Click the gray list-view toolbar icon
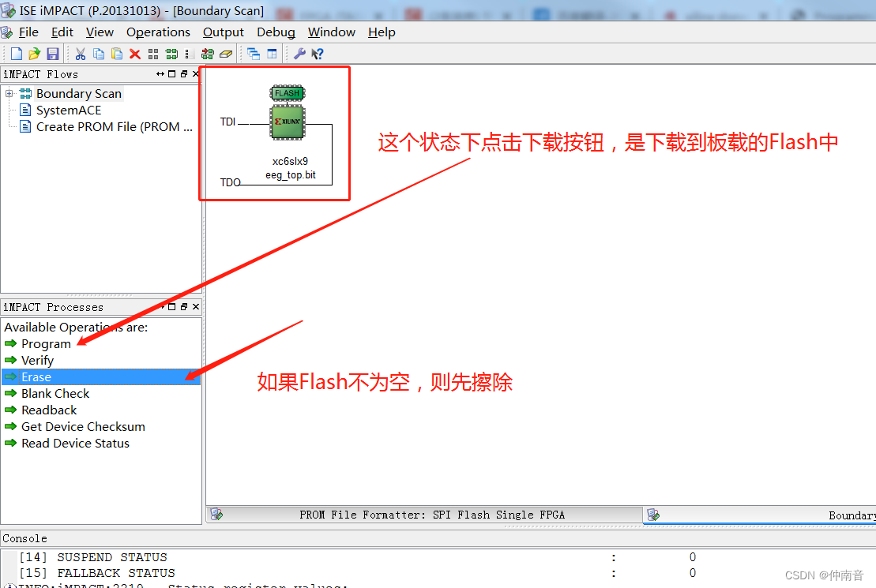The width and height of the screenshot is (876, 588). pos(190,54)
